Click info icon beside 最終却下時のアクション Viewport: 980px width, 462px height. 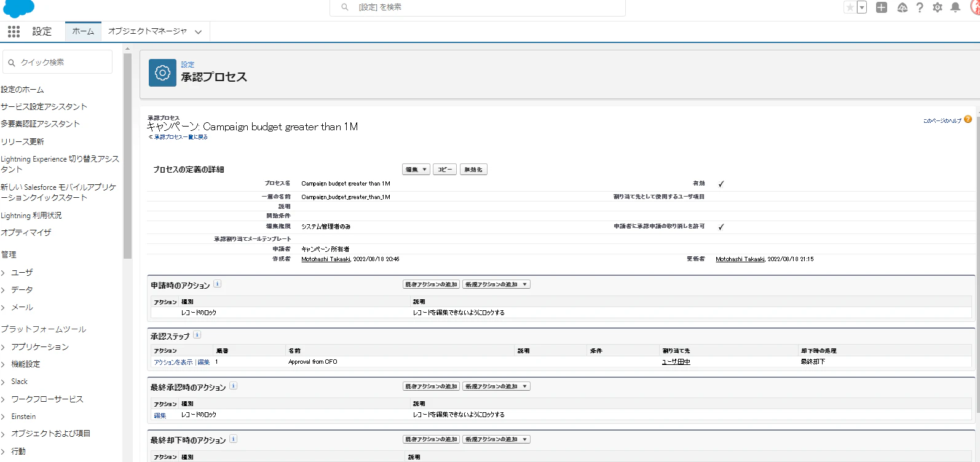pos(233,439)
